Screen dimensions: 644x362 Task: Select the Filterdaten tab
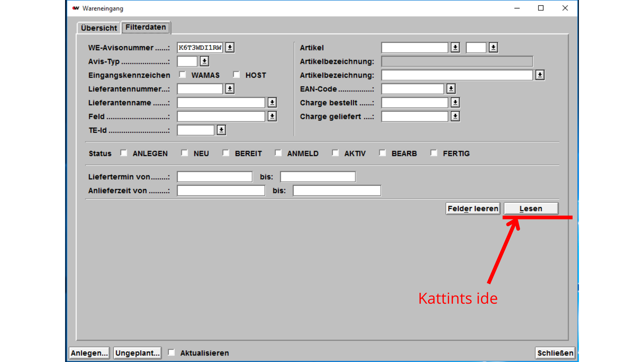(146, 27)
